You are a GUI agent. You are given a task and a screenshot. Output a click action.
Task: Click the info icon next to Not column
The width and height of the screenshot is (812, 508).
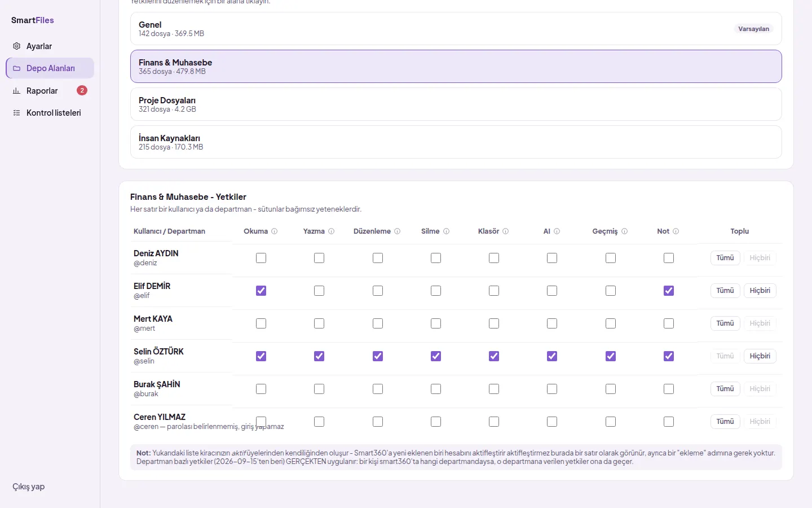(676, 231)
